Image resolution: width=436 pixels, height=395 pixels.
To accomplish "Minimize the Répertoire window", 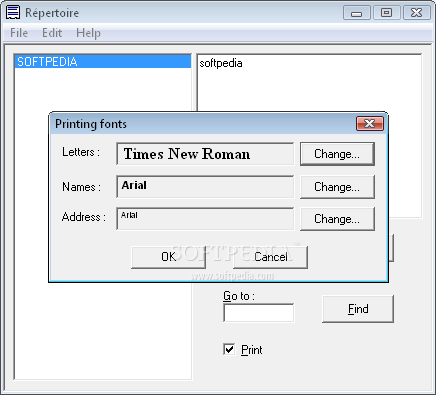I will click(357, 13).
